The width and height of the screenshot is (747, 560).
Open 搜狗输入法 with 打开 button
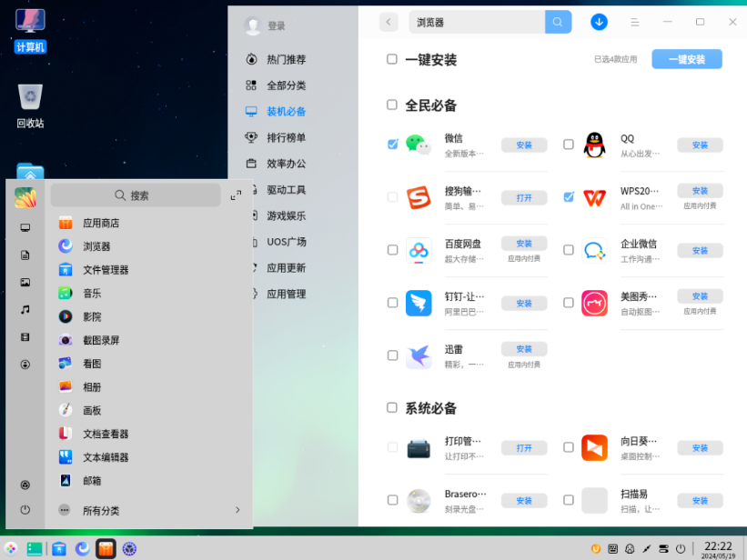pyautogui.click(x=524, y=197)
